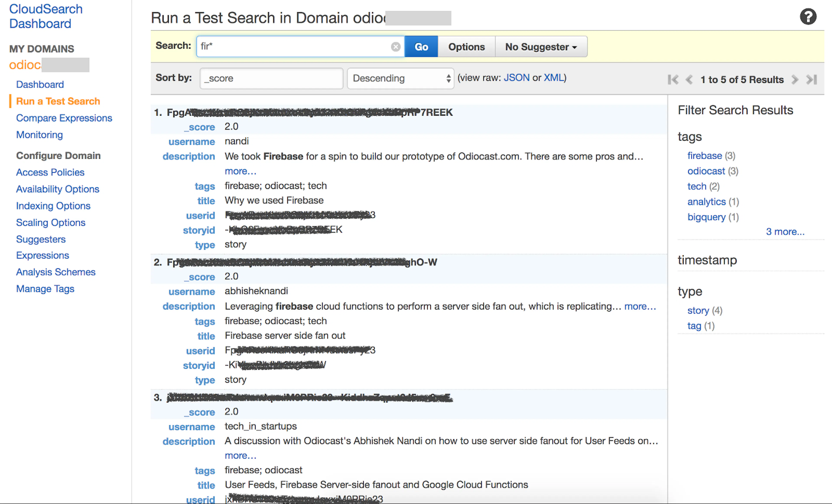Viewport: 832px width, 504px height.
Task: Filter results by story type
Action: pyautogui.click(x=698, y=310)
